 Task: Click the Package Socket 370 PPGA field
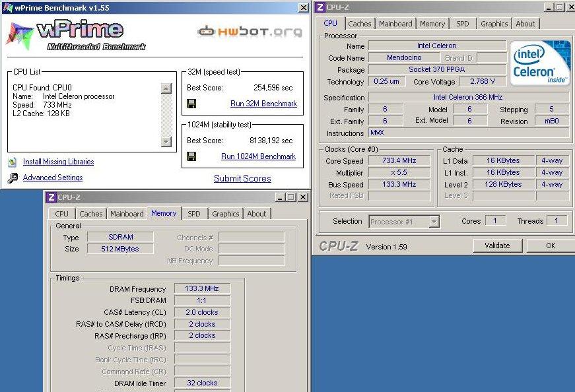437,69
